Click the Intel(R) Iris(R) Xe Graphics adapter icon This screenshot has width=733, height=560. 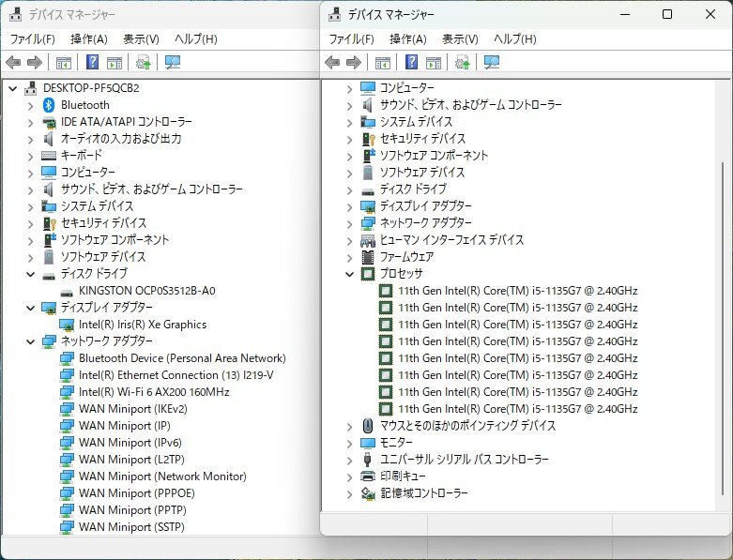coord(67,325)
